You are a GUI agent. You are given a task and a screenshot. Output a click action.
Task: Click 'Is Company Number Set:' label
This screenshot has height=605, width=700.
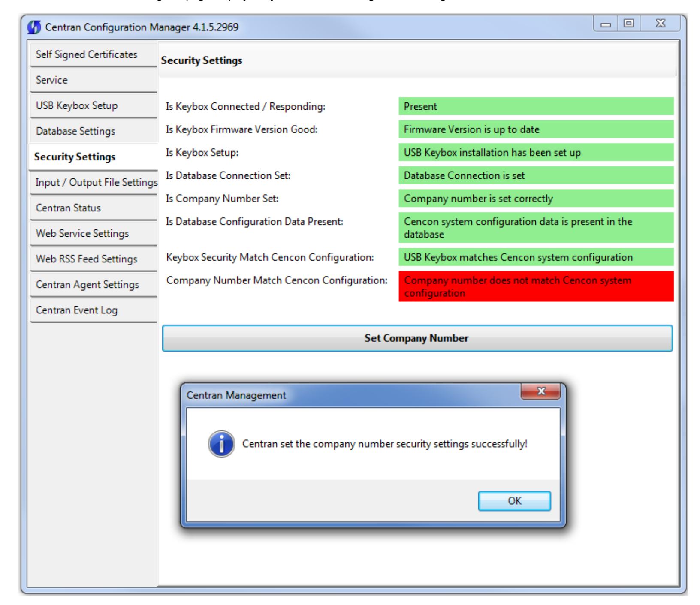click(x=222, y=199)
